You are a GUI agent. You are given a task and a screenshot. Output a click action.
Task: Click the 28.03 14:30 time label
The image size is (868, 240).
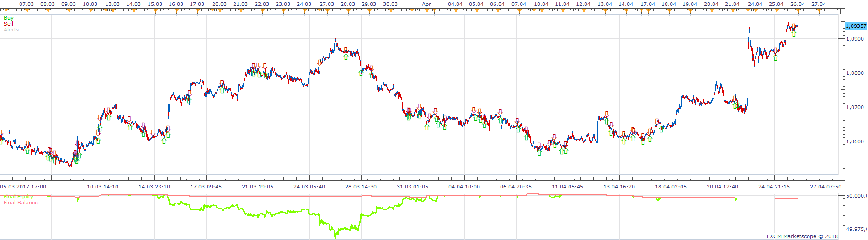click(361, 187)
